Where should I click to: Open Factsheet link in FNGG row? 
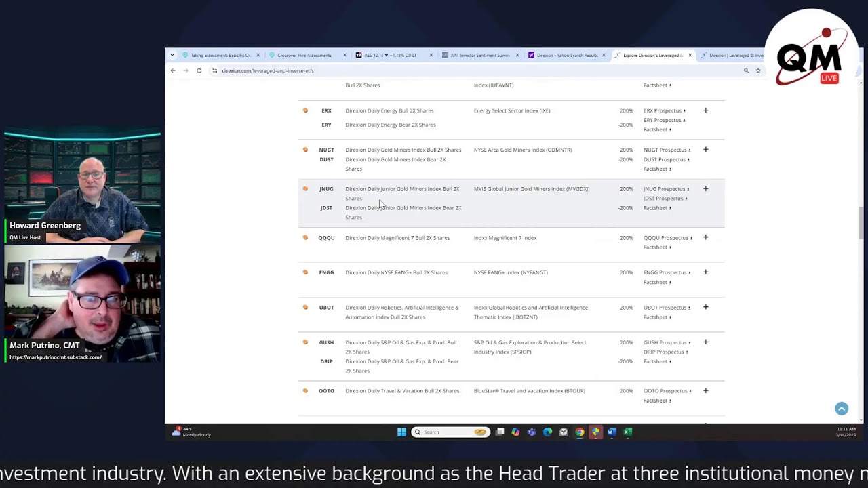tap(657, 282)
